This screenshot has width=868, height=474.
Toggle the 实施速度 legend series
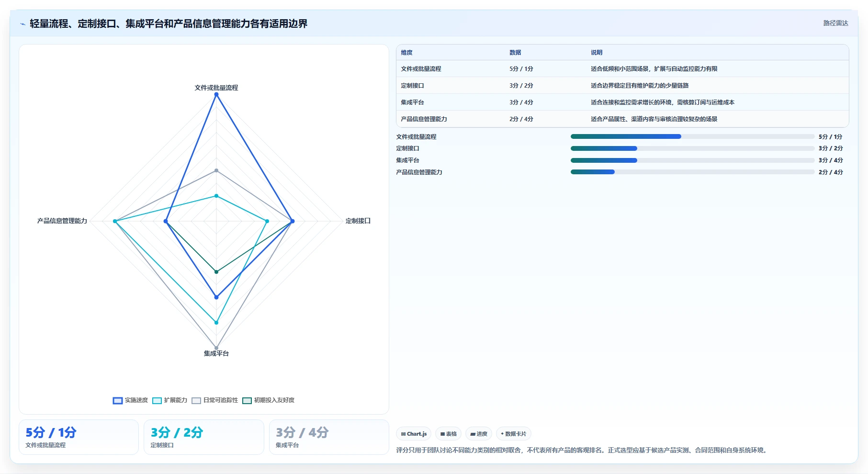130,400
